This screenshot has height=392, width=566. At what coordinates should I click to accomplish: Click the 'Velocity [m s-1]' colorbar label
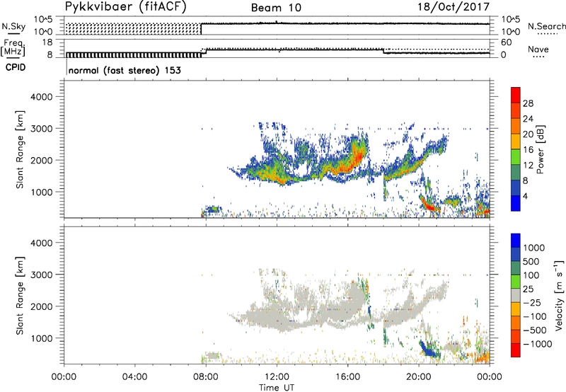[x=559, y=295]
